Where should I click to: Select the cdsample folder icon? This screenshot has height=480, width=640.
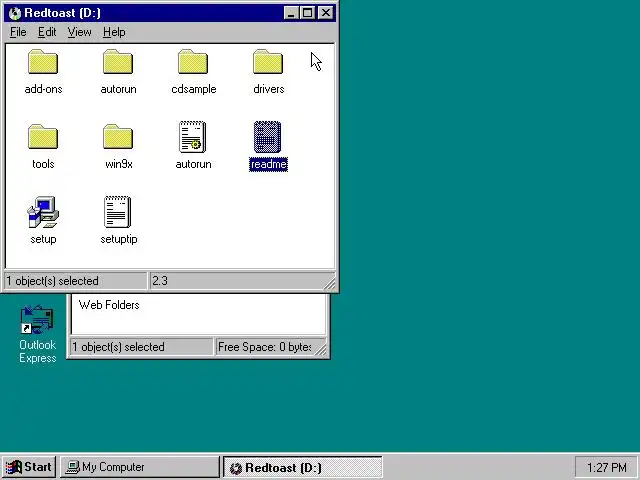193,62
